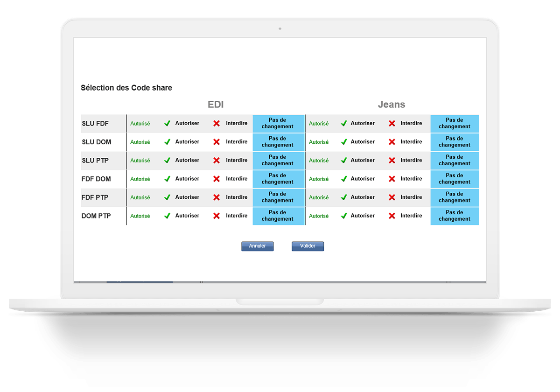Click red cross for SLU DOM under EDI

tap(217, 142)
